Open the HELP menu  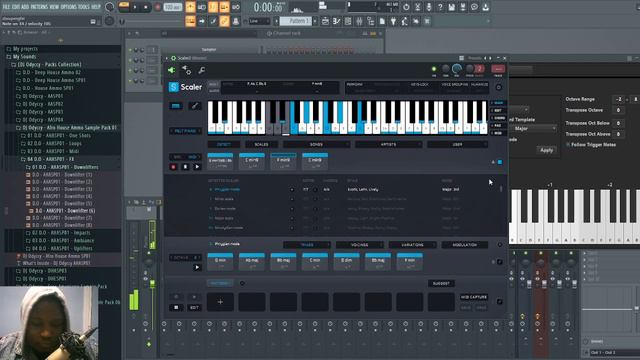96,7
